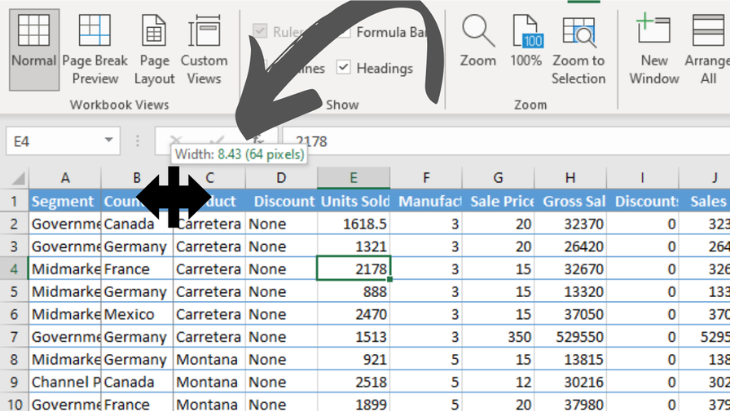This screenshot has height=411, width=730.
Task: Toggle the Headings checkbox
Action: coord(344,67)
